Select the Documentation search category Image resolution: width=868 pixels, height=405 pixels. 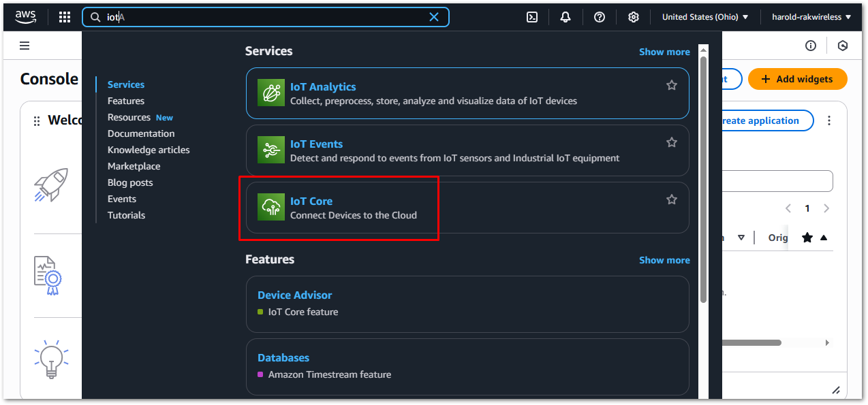click(141, 133)
